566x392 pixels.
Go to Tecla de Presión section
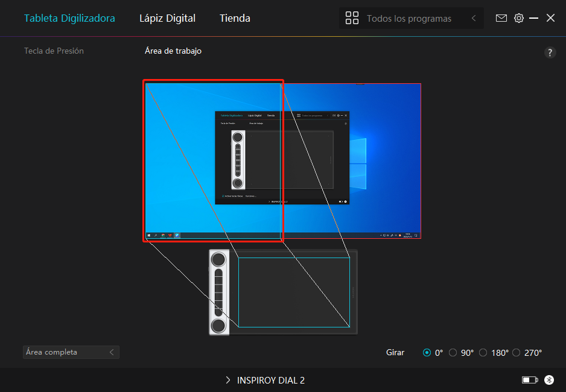[x=54, y=51]
